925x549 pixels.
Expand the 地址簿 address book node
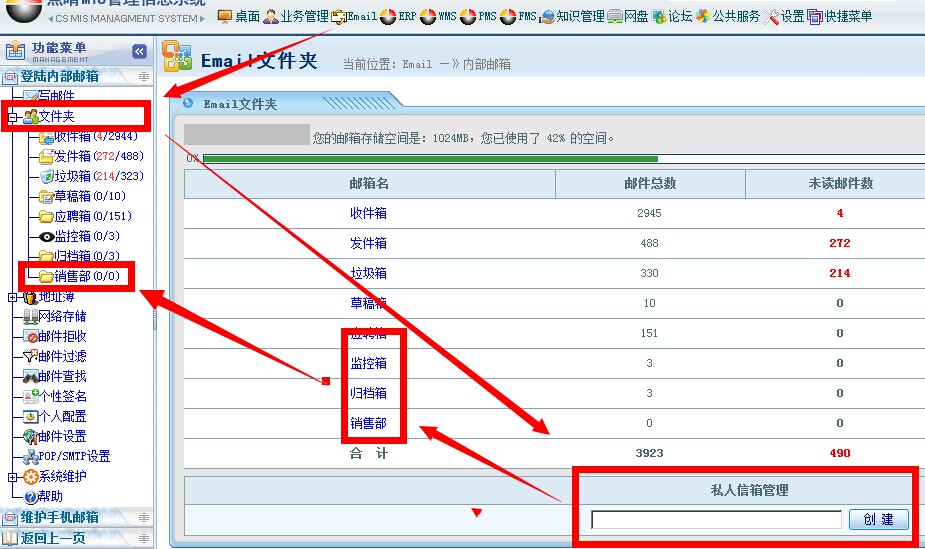pyautogui.click(x=13, y=297)
